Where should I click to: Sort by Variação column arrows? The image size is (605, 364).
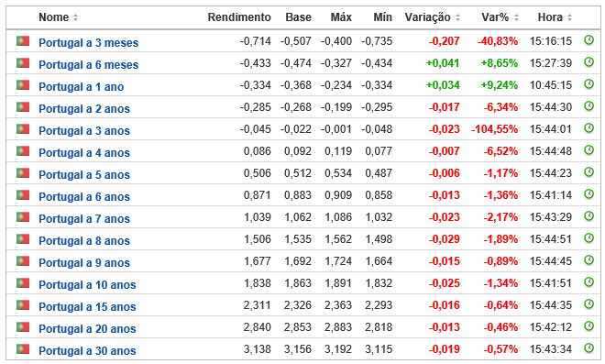457,17
